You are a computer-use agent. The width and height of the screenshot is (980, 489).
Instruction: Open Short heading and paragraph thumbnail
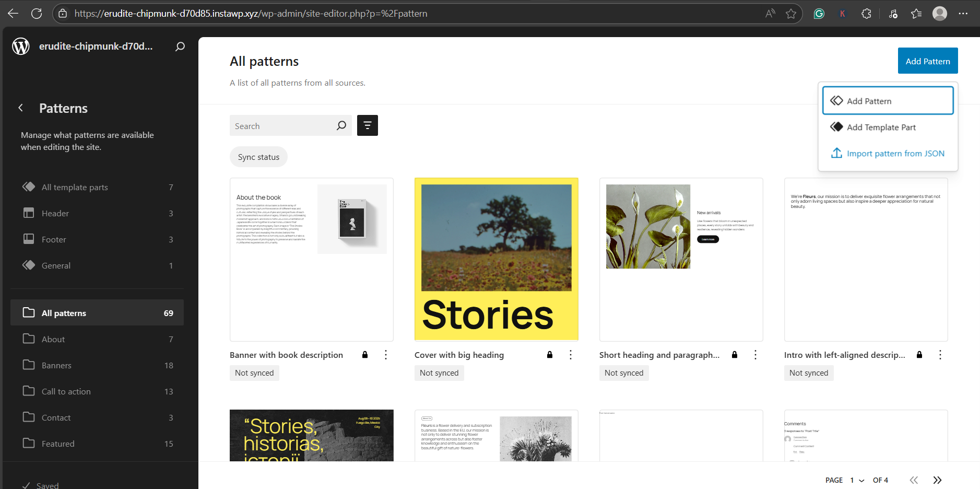[681, 260]
